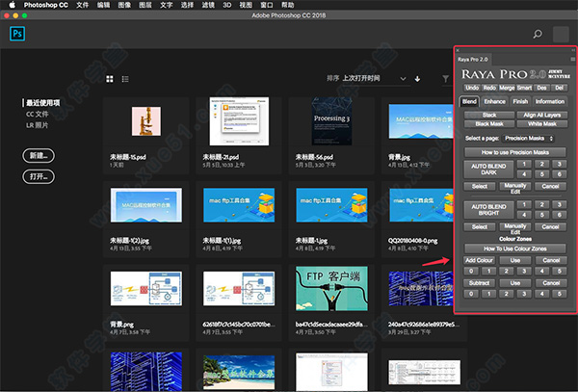Screen dimensions: 578x392
Task: Open the filter funnel icon
Action: click(x=446, y=78)
